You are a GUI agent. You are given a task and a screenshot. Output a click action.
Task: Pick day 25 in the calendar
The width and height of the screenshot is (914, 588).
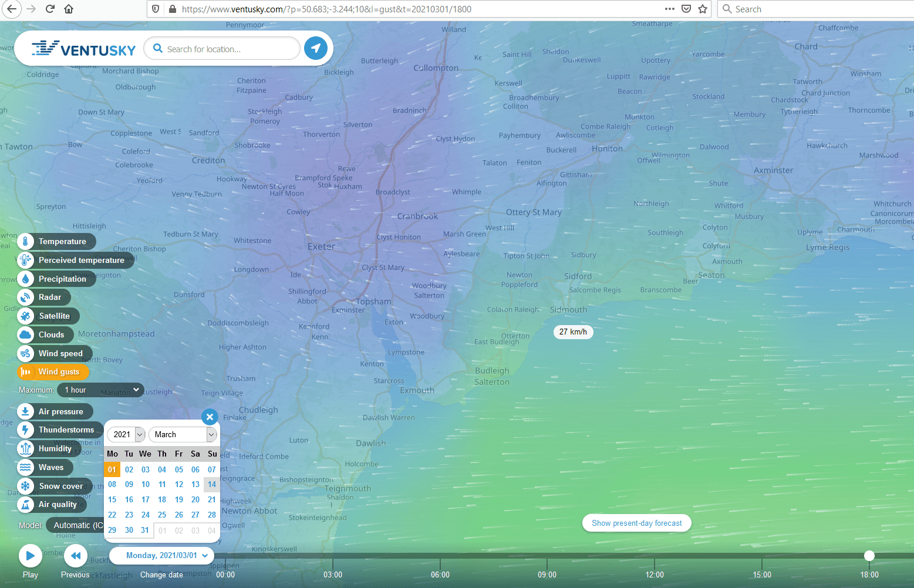[x=162, y=515]
